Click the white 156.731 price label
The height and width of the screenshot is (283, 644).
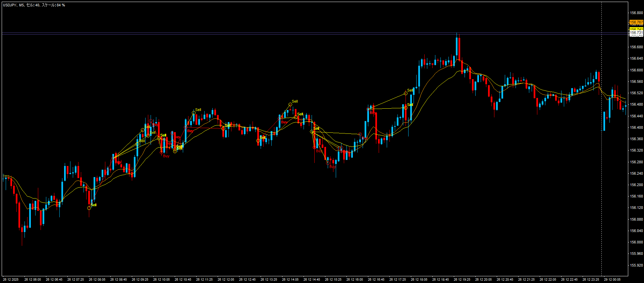point(636,33)
